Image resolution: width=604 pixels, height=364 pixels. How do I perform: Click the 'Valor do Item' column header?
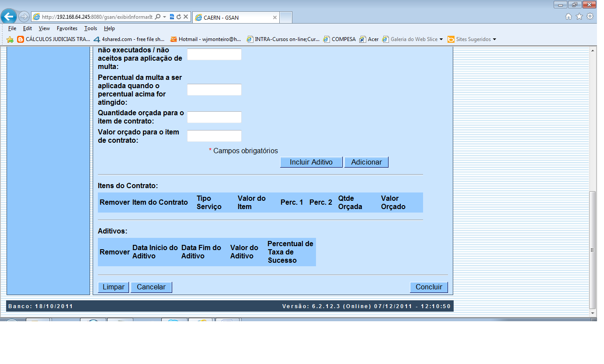[x=252, y=203]
